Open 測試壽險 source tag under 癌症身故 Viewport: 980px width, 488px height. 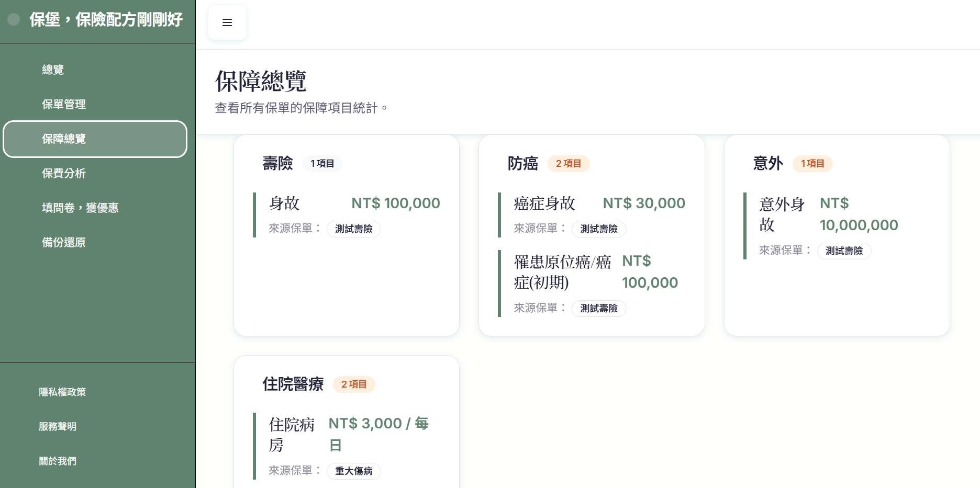point(598,229)
